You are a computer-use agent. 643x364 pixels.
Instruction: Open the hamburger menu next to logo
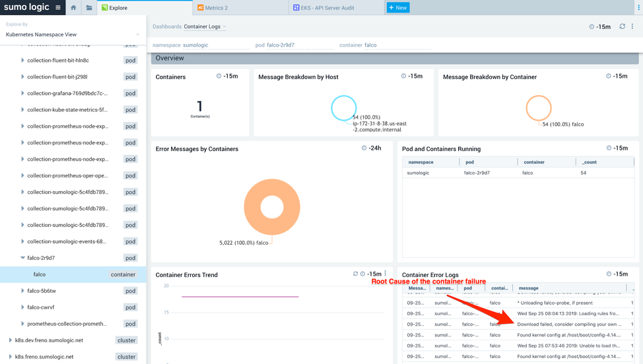[x=58, y=7]
